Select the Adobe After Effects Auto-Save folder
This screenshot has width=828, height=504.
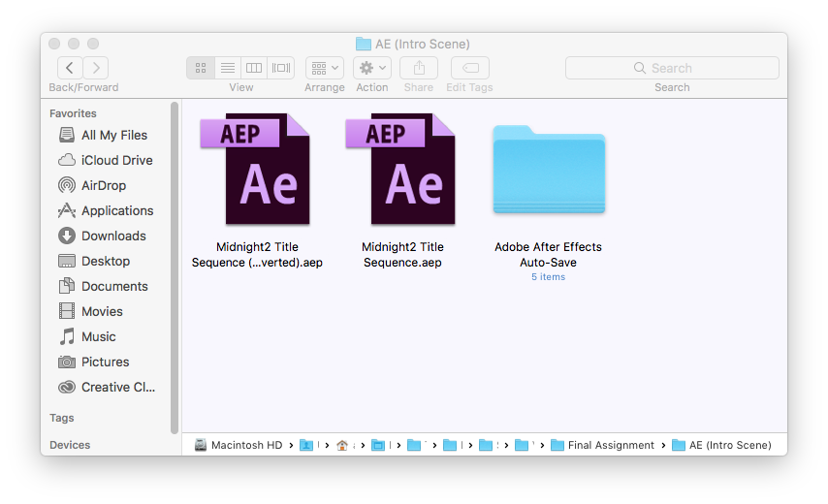pyautogui.click(x=549, y=170)
